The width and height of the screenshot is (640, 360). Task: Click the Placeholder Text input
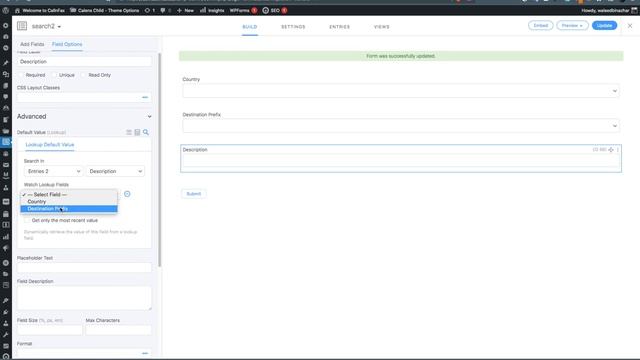tap(84, 268)
